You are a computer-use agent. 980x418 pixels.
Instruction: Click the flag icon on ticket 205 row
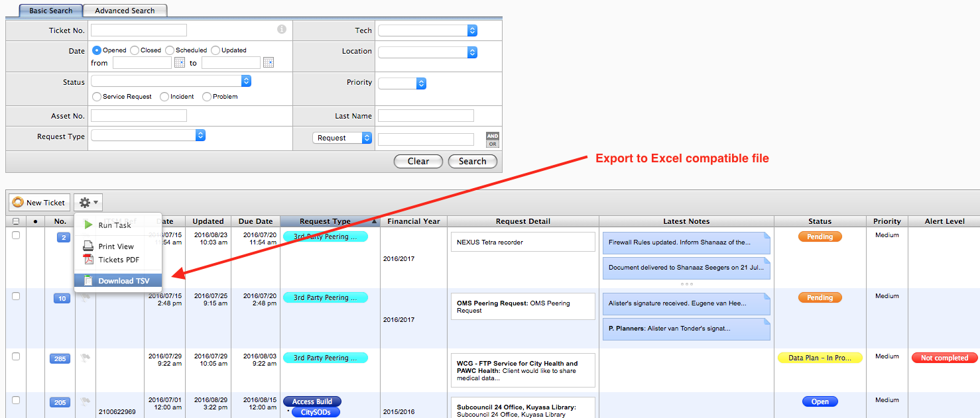(x=85, y=401)
